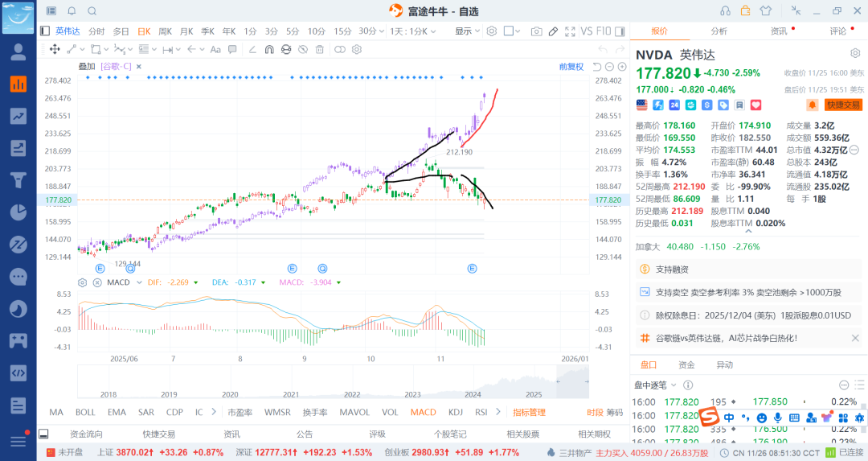
Task: Open the orange wallet icon
Action: pos(745,10)
